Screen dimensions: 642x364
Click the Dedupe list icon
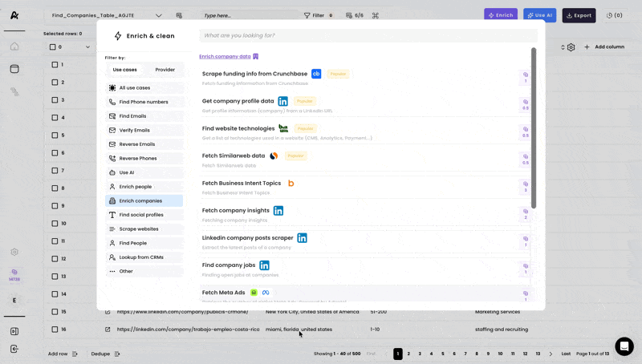117,354
